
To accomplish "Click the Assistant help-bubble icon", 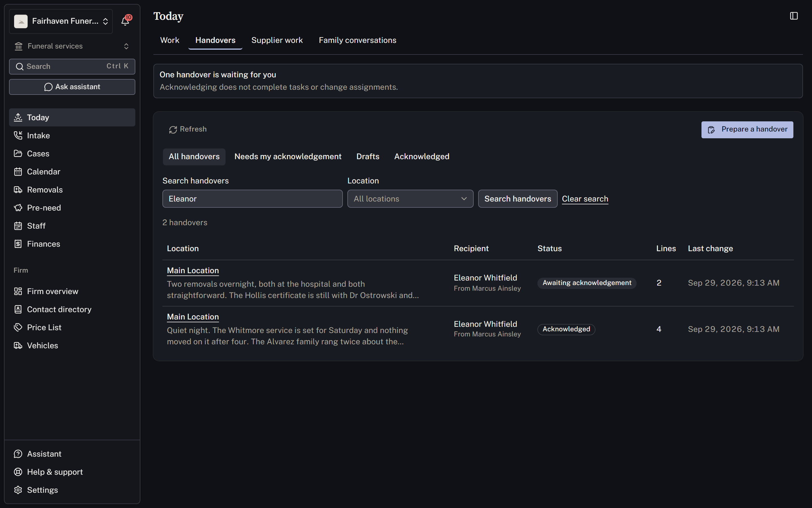I will click(x=18, y=454).
